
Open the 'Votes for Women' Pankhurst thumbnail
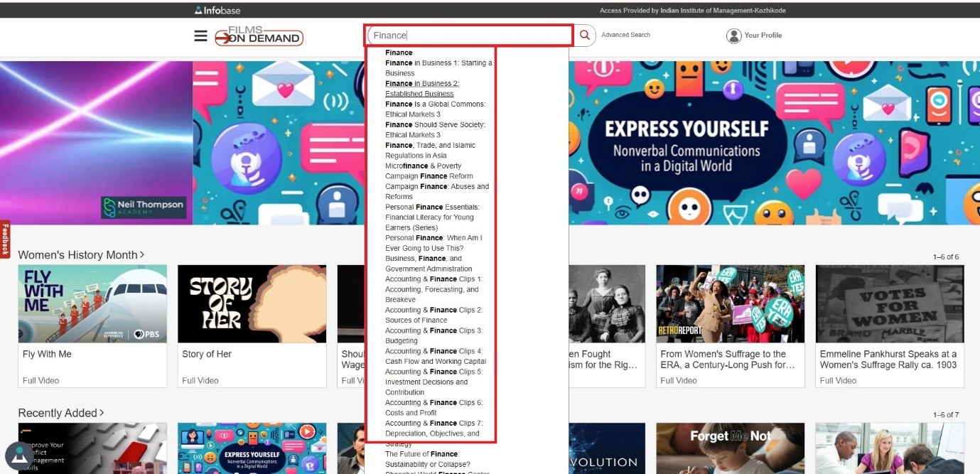tap(889, 304)
